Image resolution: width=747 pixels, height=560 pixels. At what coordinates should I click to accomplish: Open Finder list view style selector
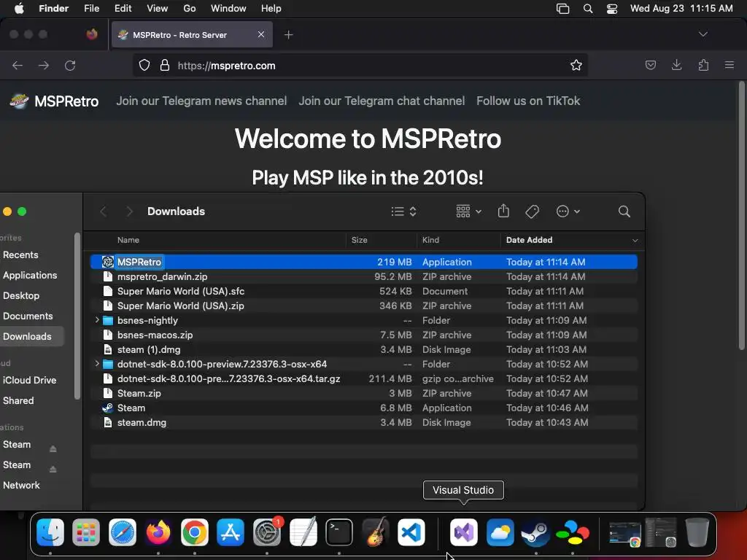[x=404, y=211]
